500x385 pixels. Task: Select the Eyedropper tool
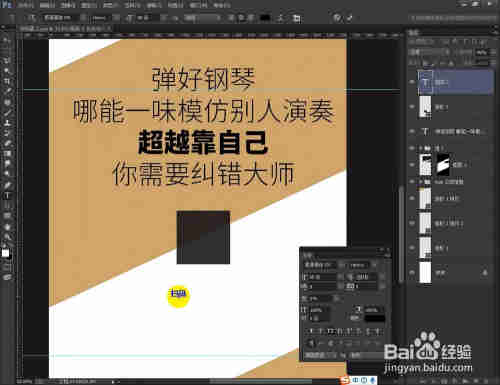coord(7,91)
